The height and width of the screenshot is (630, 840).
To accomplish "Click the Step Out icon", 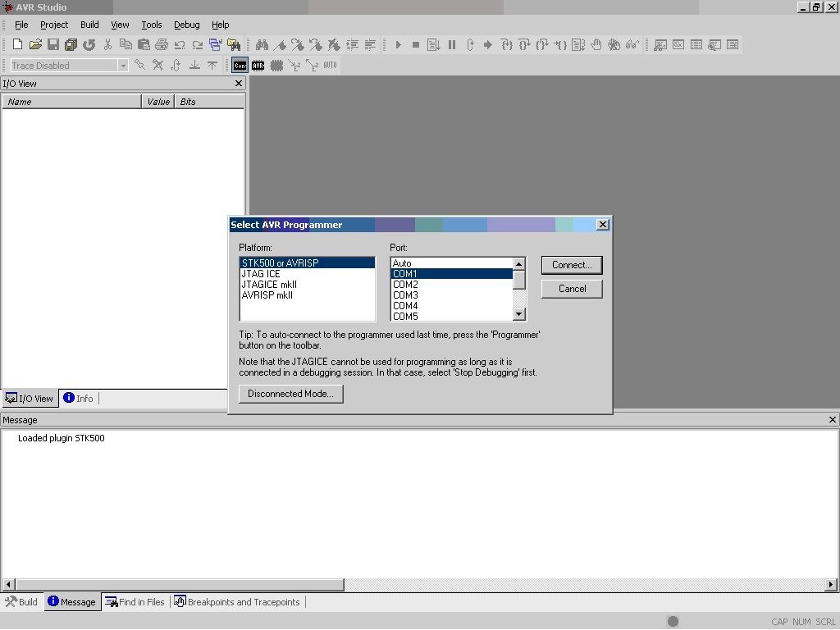I will pyautogui.click(x=542, y=44).
